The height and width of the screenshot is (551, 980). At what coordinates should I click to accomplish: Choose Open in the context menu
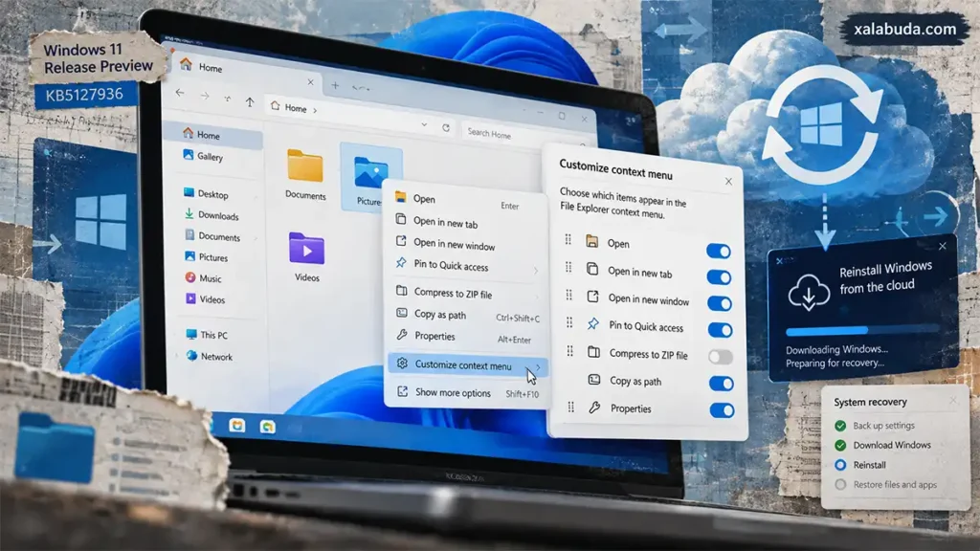coord(466,201)
